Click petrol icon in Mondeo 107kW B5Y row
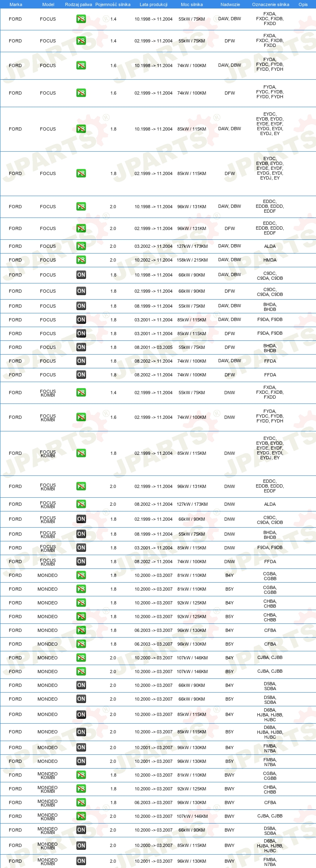This screenshot has height=868, width=316. [81, 672]
